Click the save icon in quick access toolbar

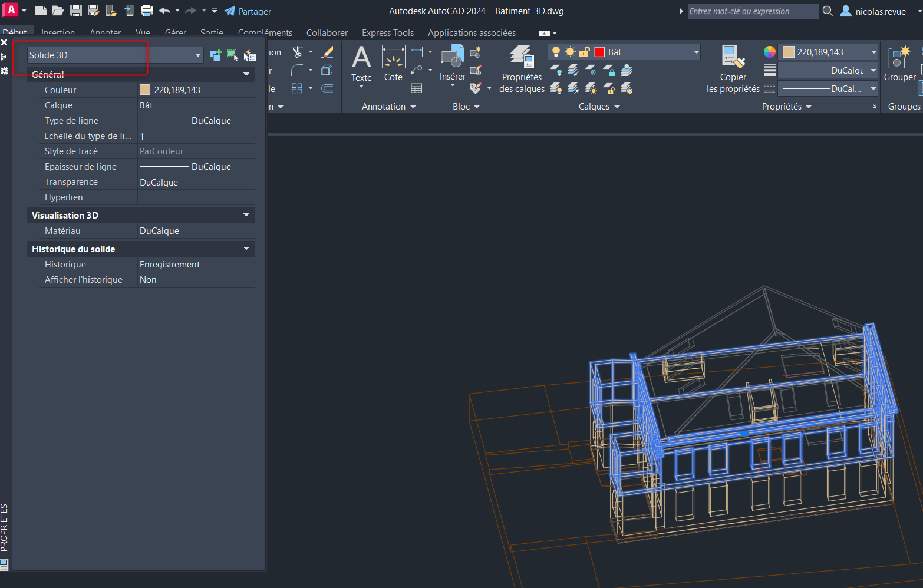tap(75, 11)
